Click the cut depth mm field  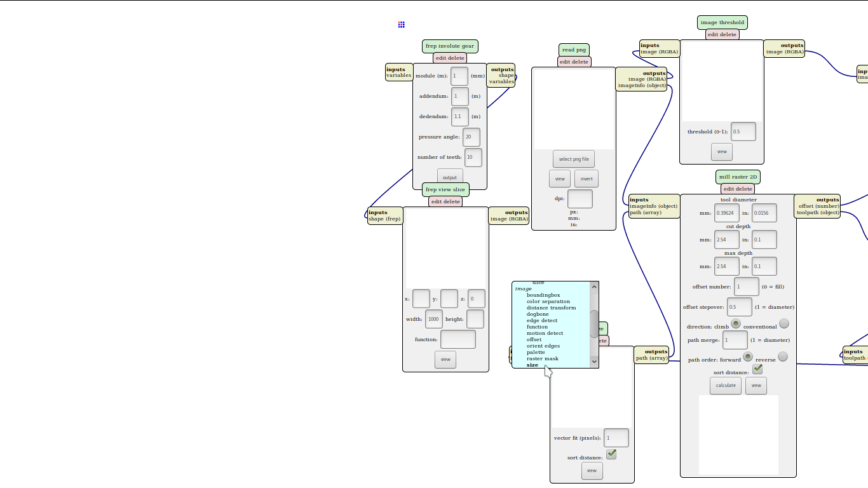(727, 240)
